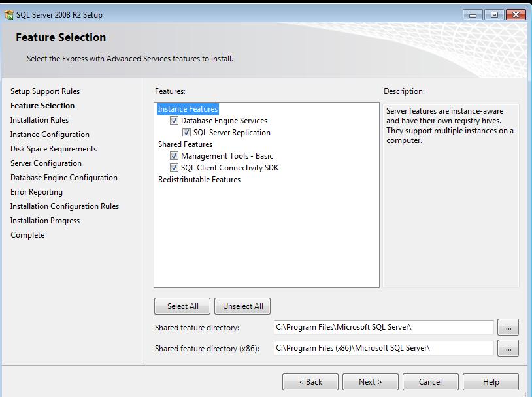Image resolution: width=532 pixels, height=397 pixels.
Task: Cancel the SQL Server setup
Action: click(431, 382)
